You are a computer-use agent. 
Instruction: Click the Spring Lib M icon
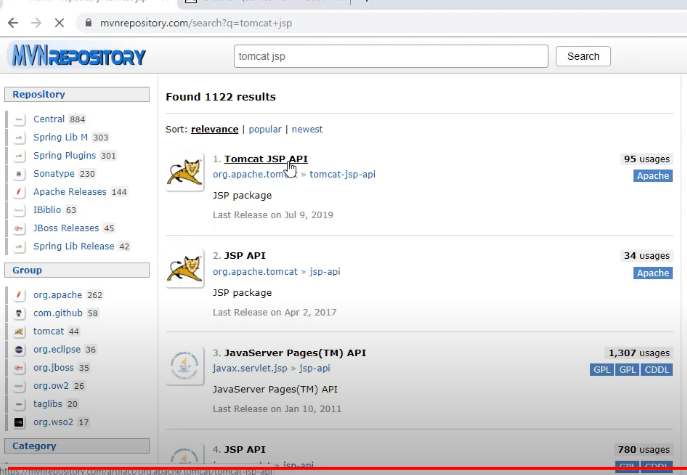click(19, 138)
